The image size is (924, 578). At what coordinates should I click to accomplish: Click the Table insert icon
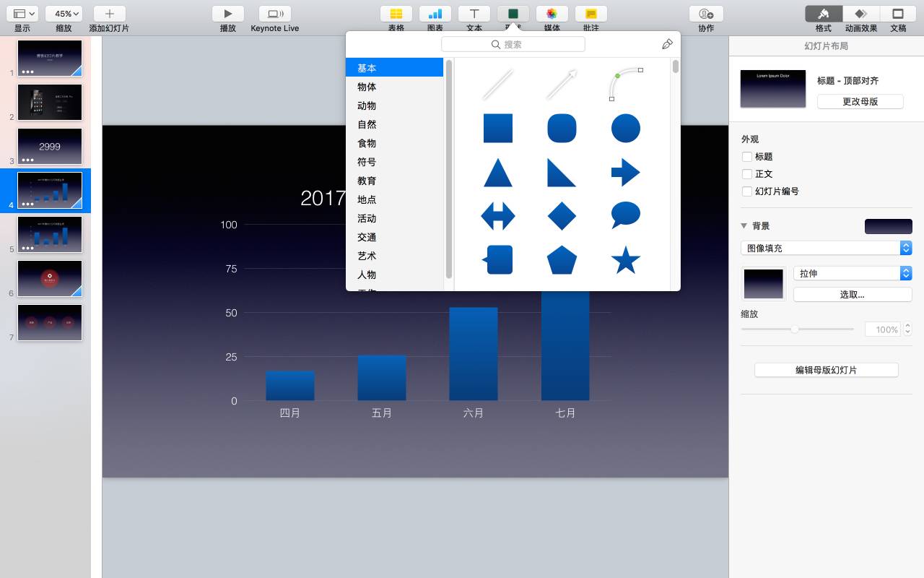click(x=396, y=14)
